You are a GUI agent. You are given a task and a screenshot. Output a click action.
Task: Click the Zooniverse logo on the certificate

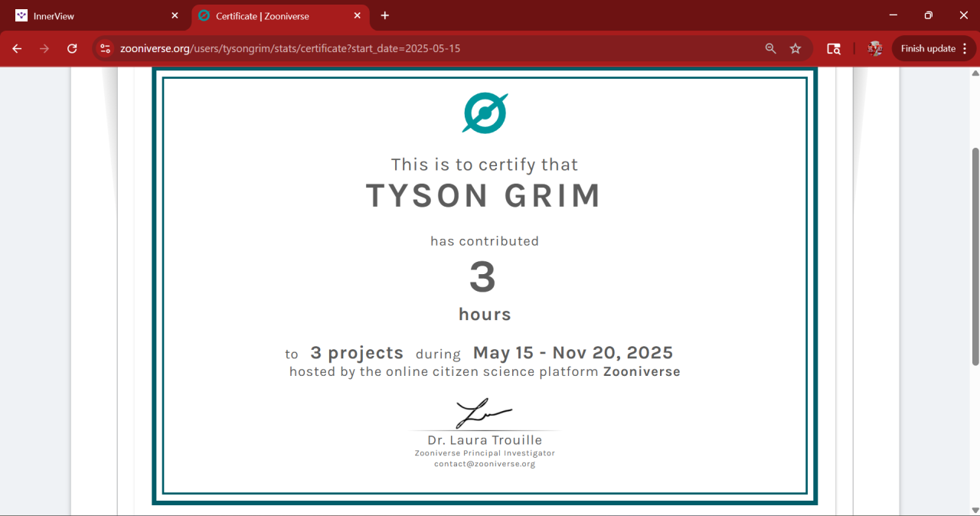(485, 113)
